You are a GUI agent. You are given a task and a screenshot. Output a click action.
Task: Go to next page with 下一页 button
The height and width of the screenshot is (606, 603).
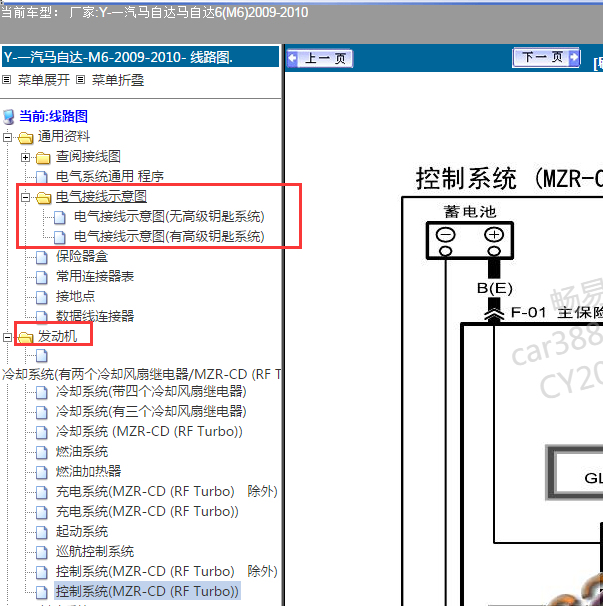(x=546, y=58)
